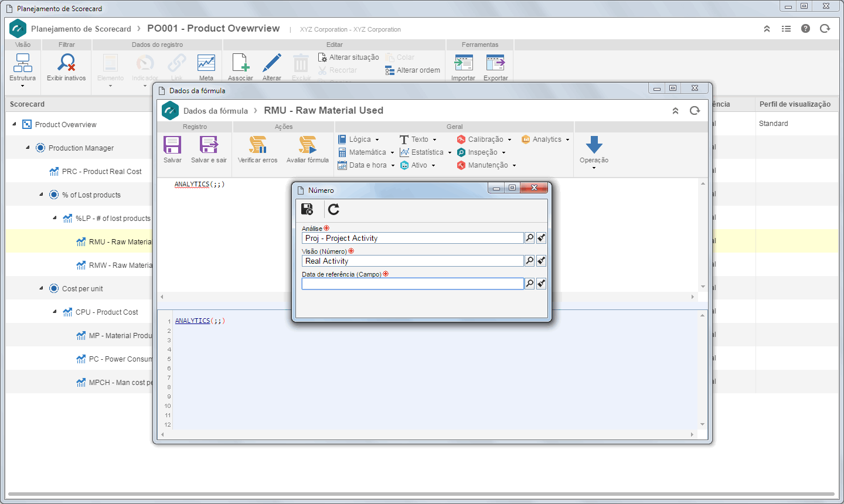The height and width of the screenshot is (504, 844).
Task: Open search for Visão (Número) field
Action: pos(530,261)
